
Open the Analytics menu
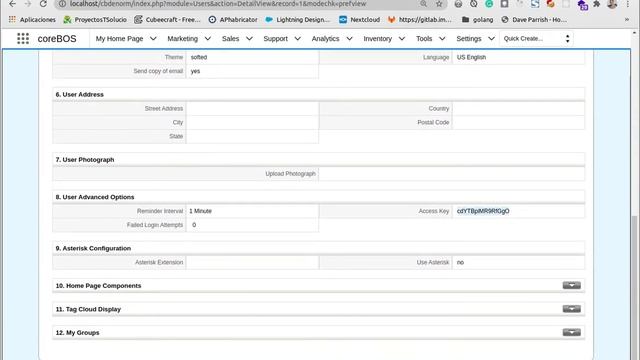[x=325, y=39]
